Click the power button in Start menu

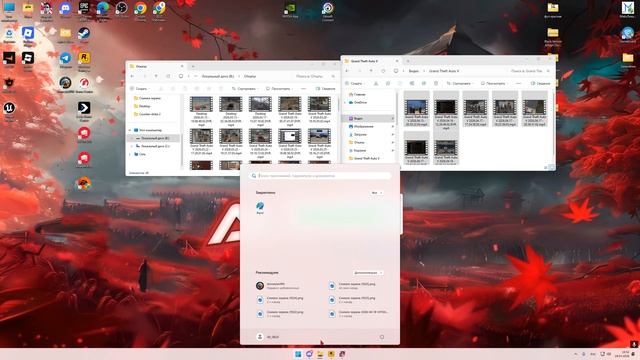coord(382,337)
